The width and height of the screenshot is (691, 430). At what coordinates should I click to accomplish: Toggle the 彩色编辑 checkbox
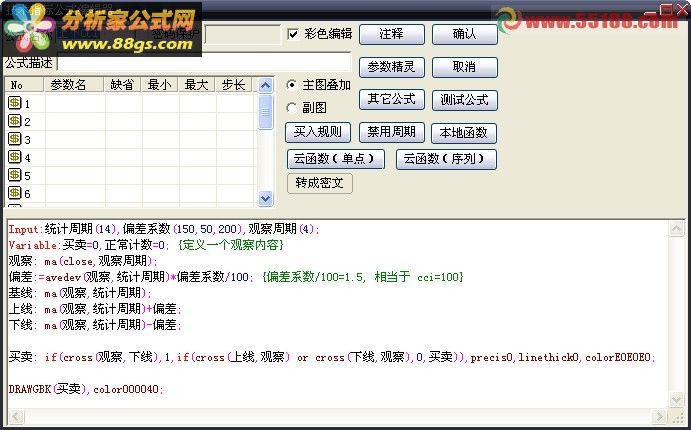(293, 34)
